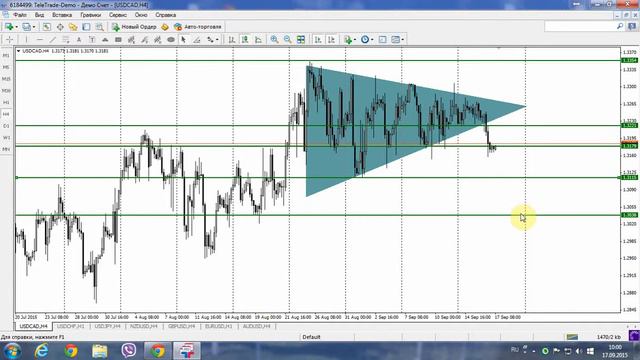
Task: Open Viber from the taskbar
Action: 129,351
